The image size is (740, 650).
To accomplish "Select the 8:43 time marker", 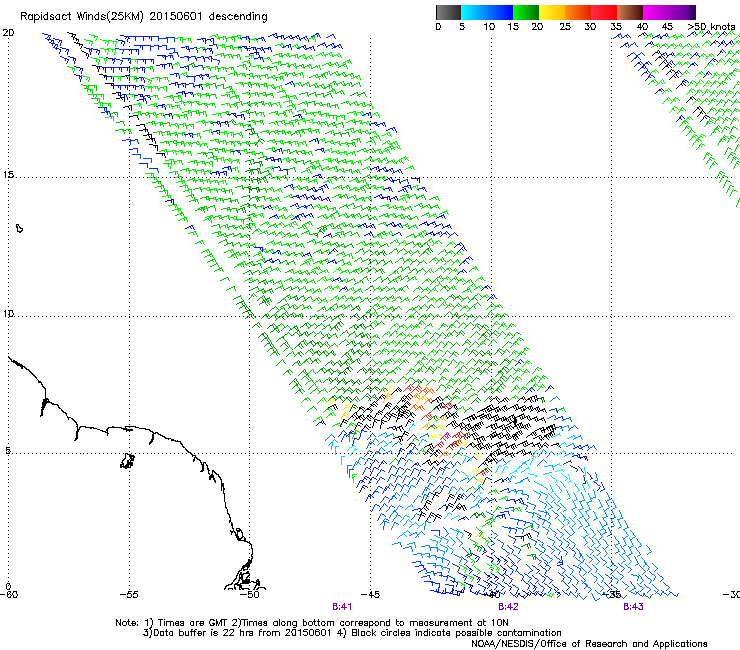I will coord(633,607).
